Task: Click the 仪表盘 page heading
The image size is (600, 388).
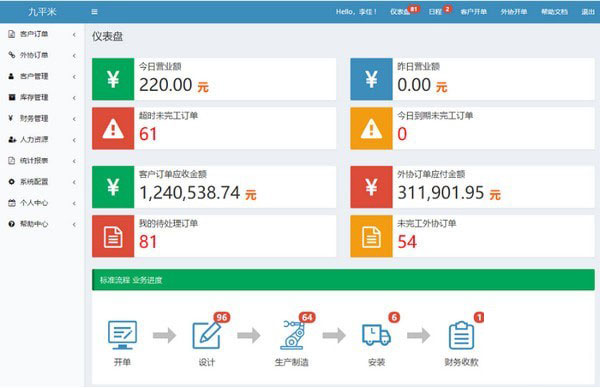Action: [108, 36]
